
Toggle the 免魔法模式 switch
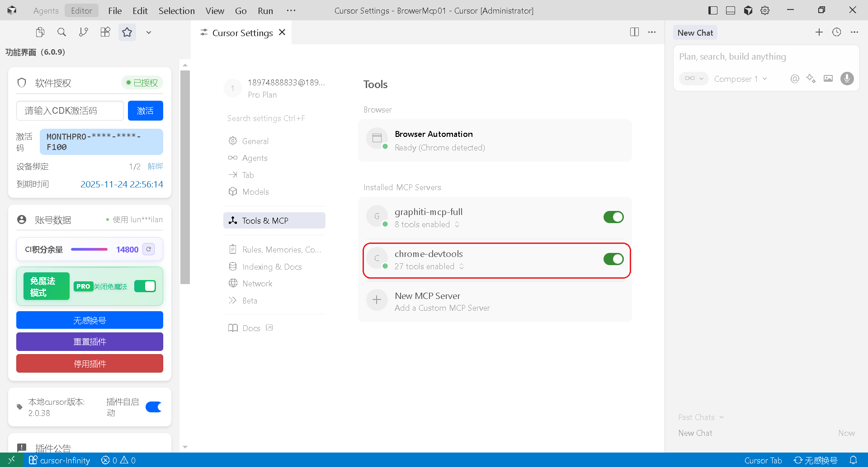click(145, 286)
